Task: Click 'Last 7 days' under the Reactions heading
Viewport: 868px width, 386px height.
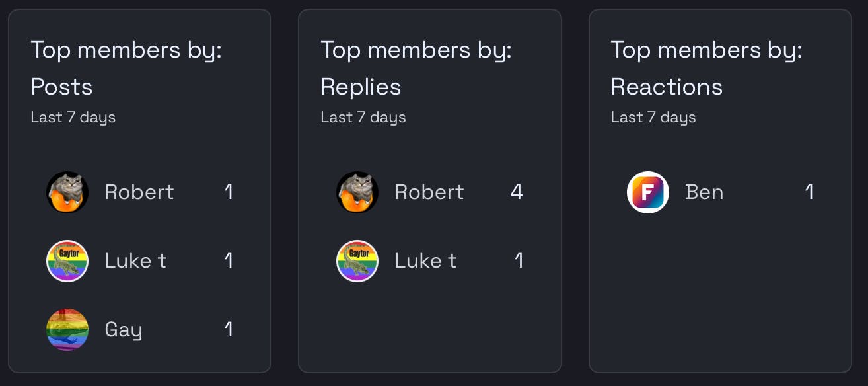Action: click(x=653, y=118)
